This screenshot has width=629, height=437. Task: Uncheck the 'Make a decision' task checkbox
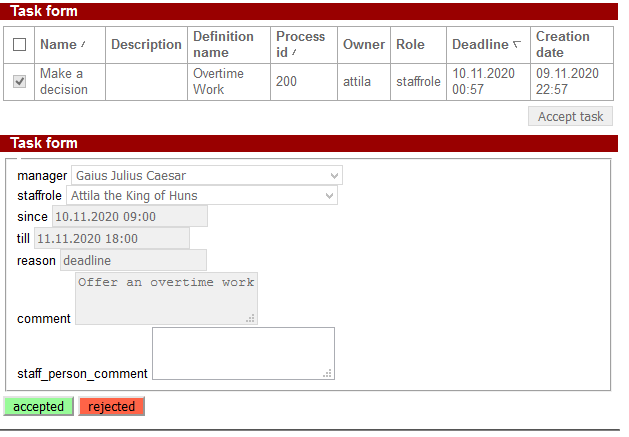pos(20,82)
